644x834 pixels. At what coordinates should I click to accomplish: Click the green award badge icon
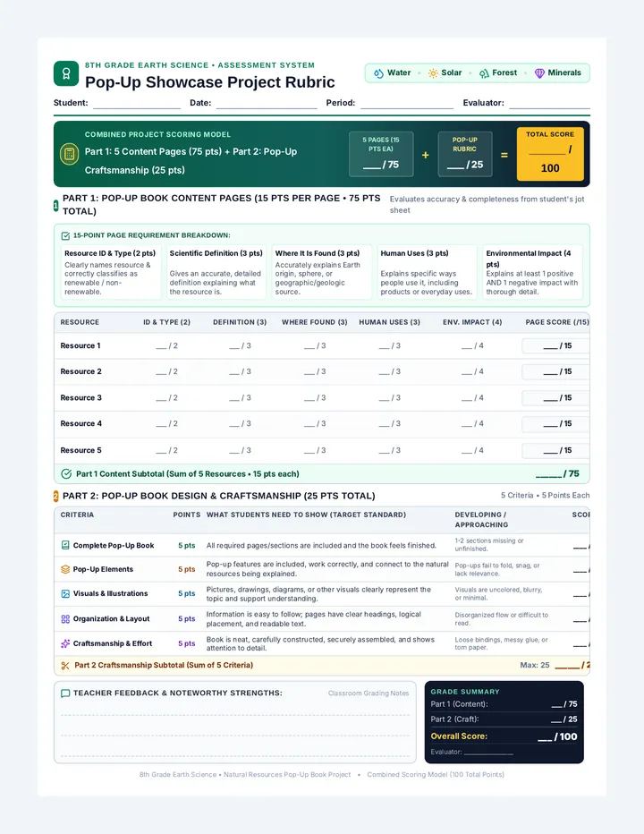(x=66, y=73)
